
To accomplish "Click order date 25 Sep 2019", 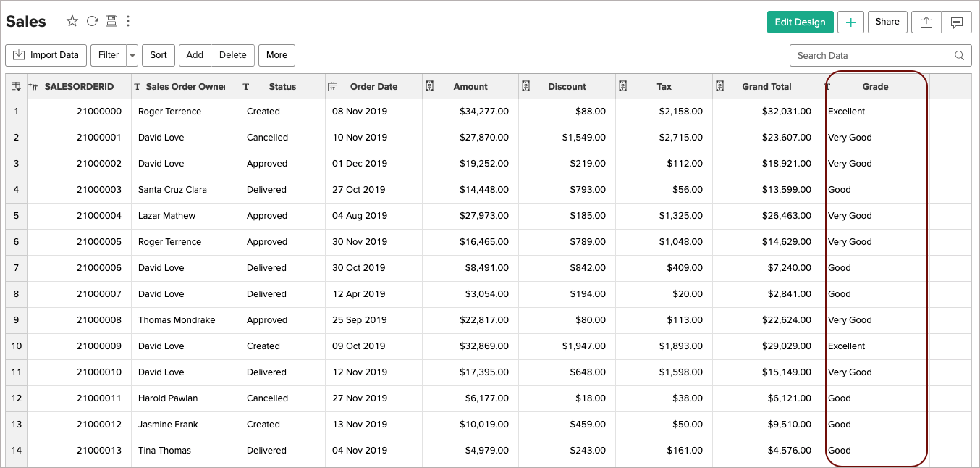I will coord(373,320).
